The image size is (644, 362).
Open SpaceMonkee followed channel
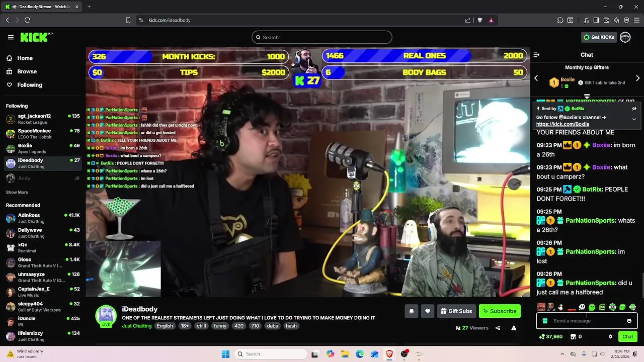(43, 134)
